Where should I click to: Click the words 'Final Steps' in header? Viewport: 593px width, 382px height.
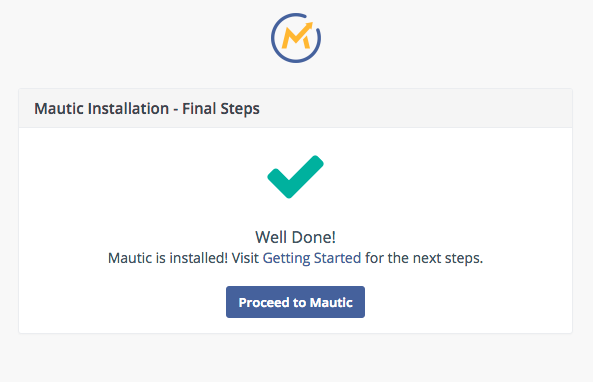coord(221,109)
